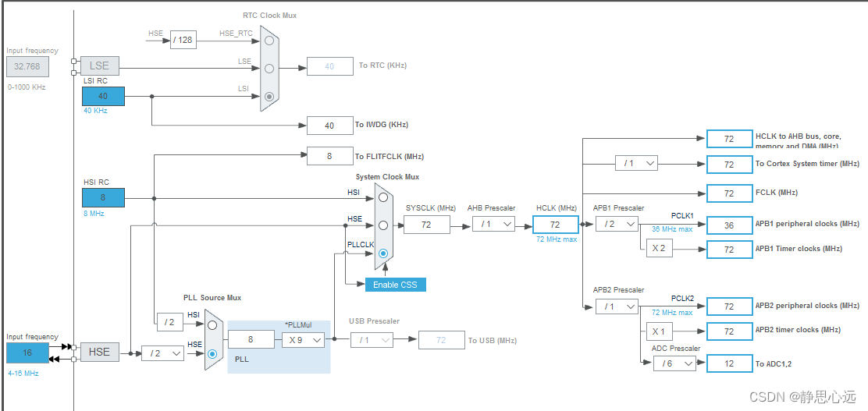Click the HSE oscillator block
Viewport: 868px width, 411px height.
tap(100, 352)
